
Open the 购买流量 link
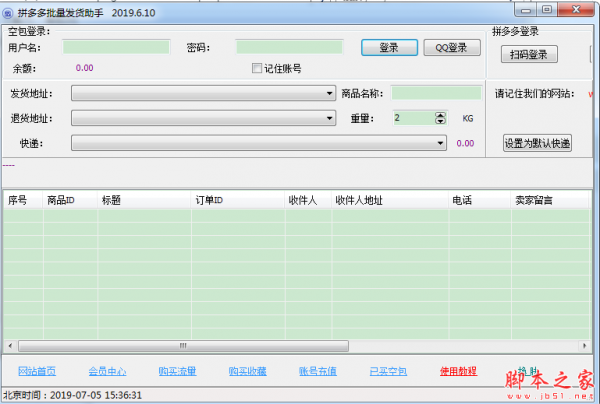[178, 371]
